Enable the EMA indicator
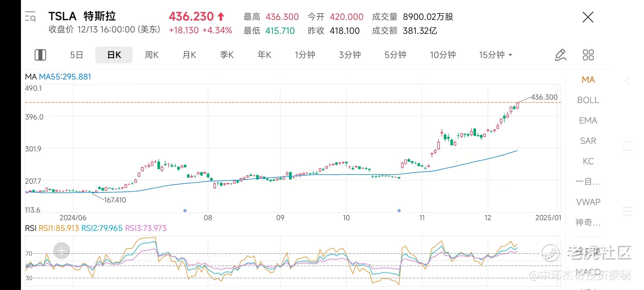644x290 pixels. coord(588,121)
